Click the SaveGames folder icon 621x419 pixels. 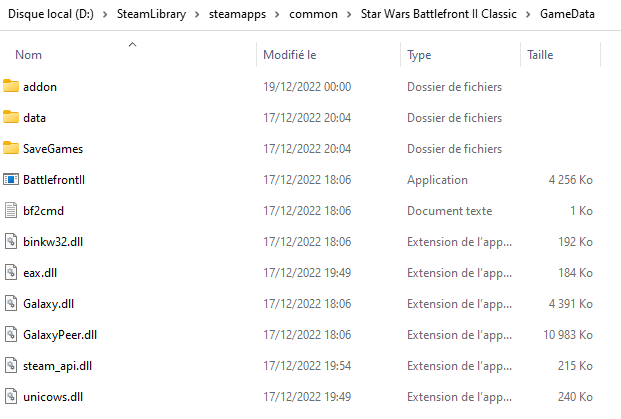pos(11,149)
